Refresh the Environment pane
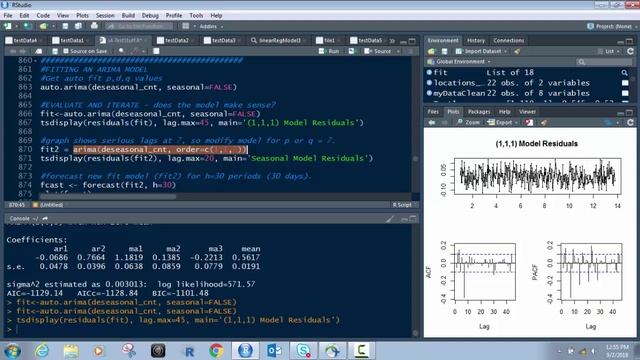Screen dimensions: 640x360 [630, 51]
